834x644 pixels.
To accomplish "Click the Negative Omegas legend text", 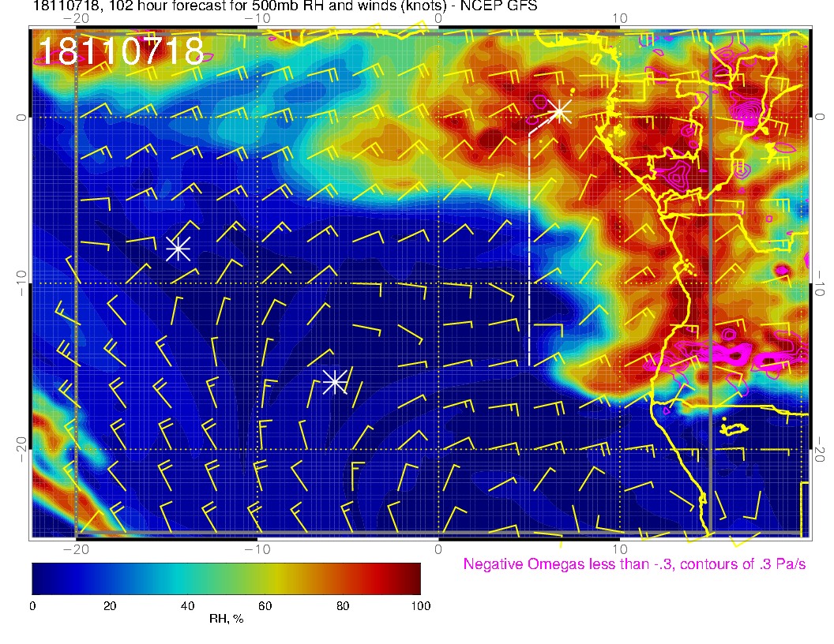I will point(634,563).
